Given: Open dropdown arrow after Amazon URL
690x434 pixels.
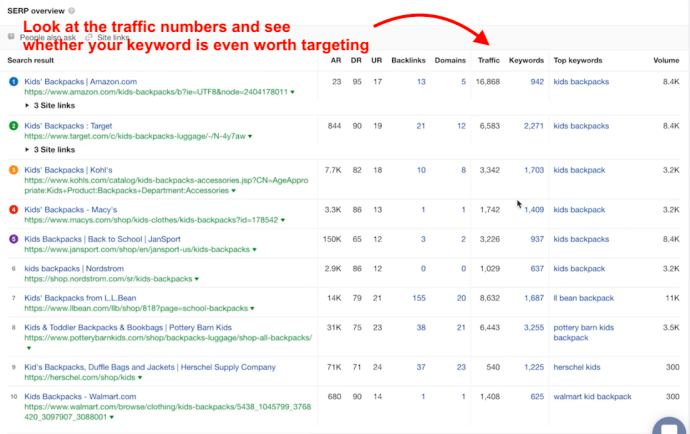Looking at the screenshot, I should pos(293,92).
